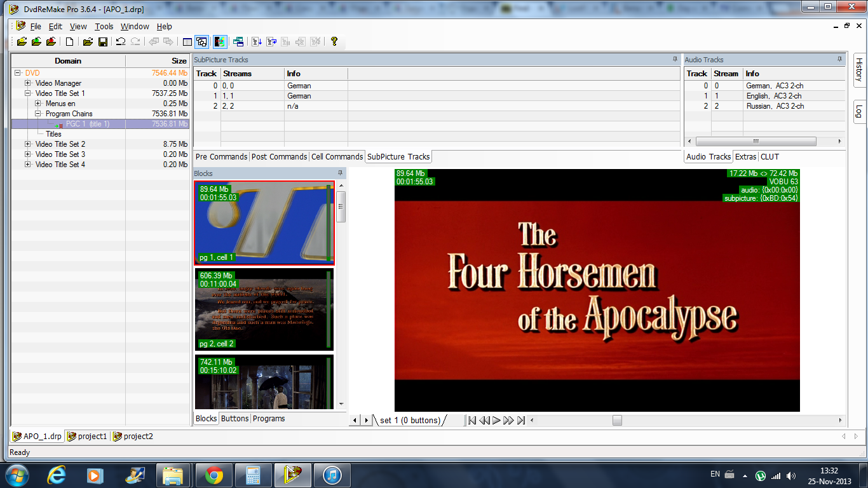The height and width of the screenshot is (488, 868).
Task: Switch to the Pre Commands tab
Action: point(221,156)
